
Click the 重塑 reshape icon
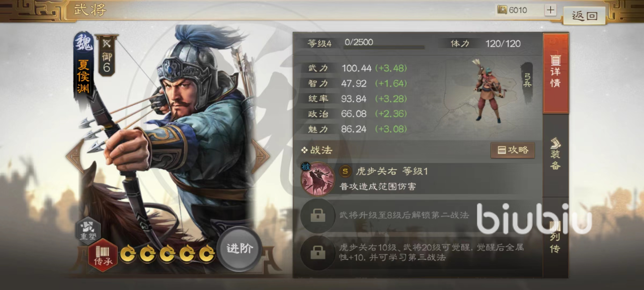coord(88,231)
